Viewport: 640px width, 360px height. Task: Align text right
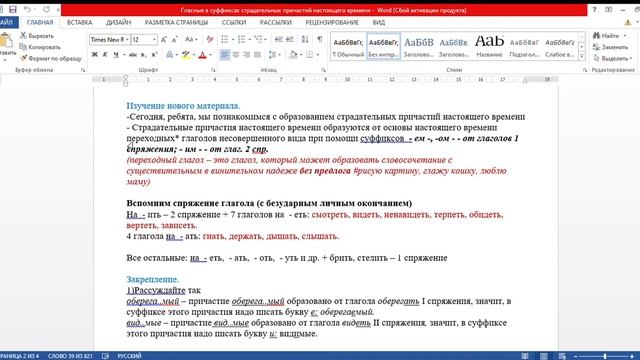click(x=247, y=55)
